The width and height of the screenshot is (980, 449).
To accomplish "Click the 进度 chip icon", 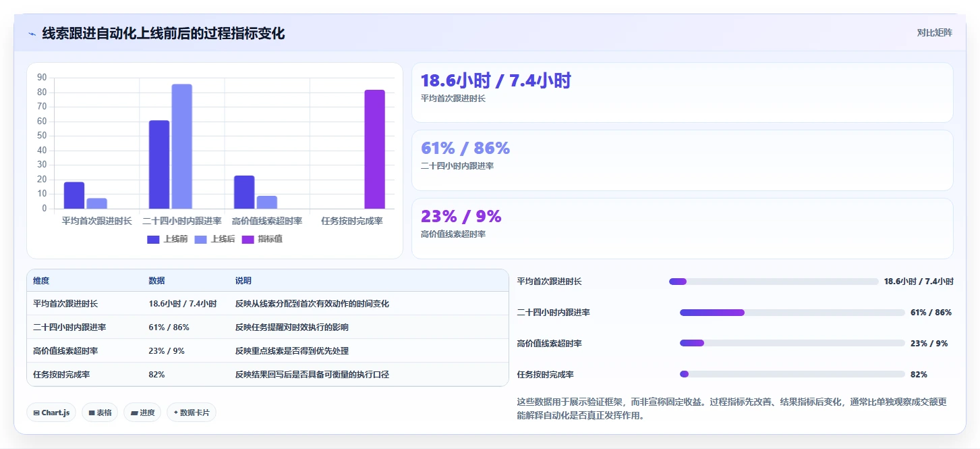I will coord(134,413).
